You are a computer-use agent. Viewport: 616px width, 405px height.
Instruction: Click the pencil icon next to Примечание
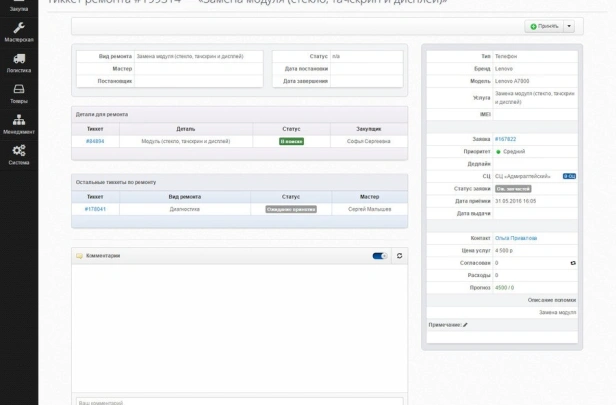[x=465, y=325]
